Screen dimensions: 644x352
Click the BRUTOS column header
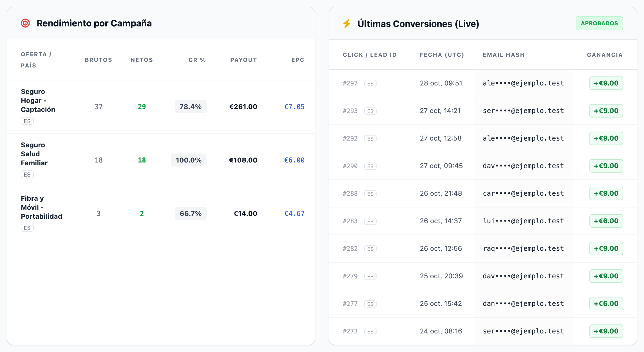pos(99,60)
